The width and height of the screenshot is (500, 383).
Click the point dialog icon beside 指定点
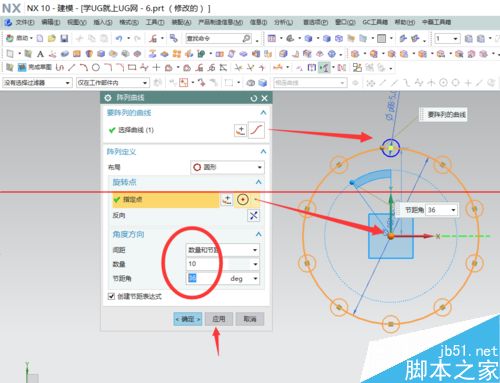[227, 200]
